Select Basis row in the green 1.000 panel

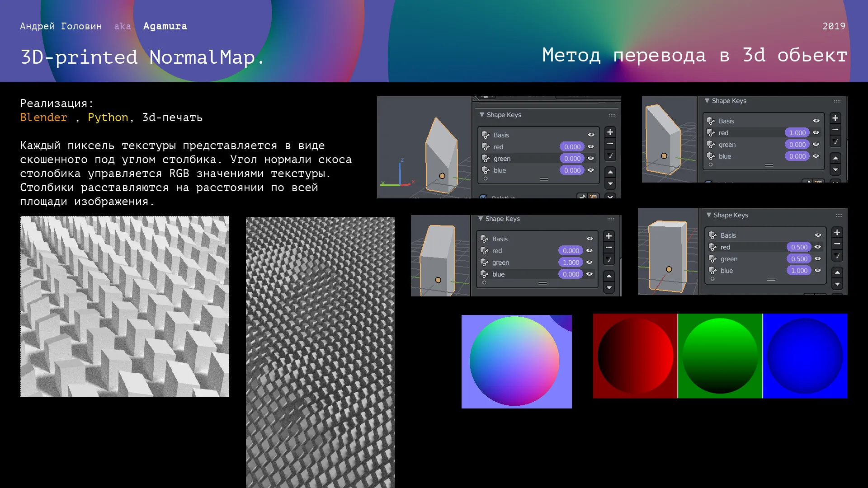click(x=520, y=239)
